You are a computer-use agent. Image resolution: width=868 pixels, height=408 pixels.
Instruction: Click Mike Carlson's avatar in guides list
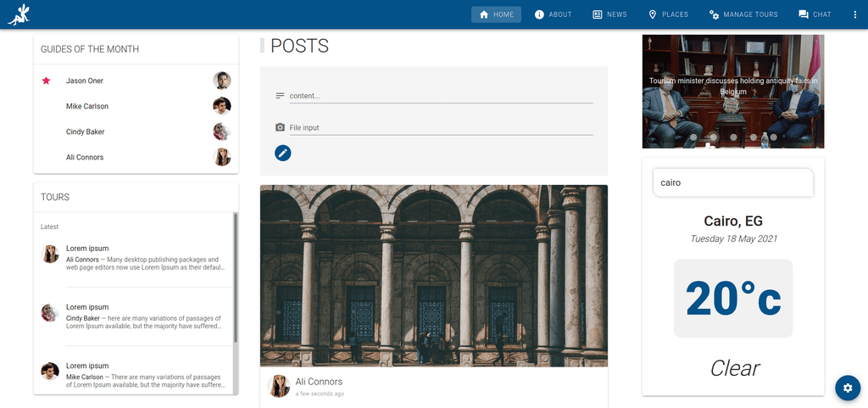click(221, 106)
